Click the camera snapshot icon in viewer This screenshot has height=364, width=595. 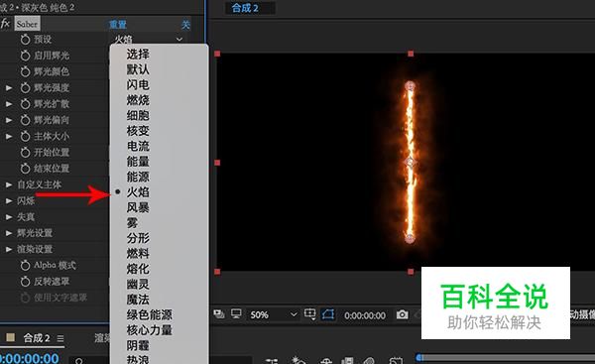coord(403,314)
